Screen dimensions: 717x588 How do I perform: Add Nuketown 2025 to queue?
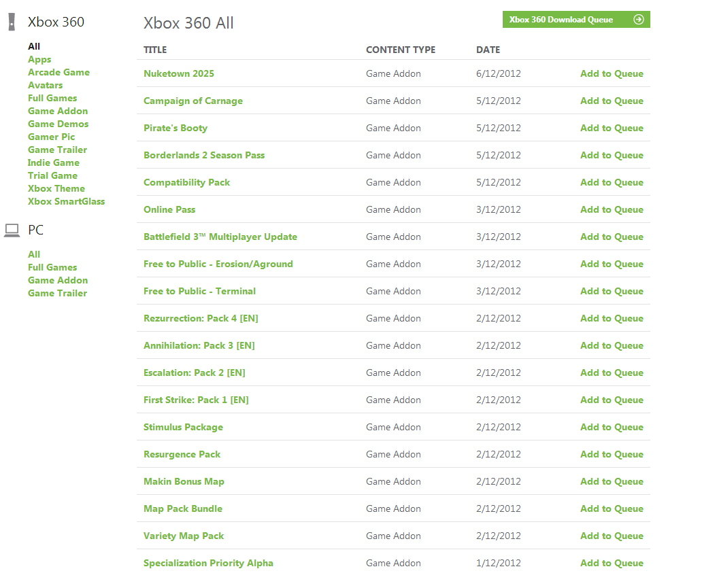coord(612,73)
